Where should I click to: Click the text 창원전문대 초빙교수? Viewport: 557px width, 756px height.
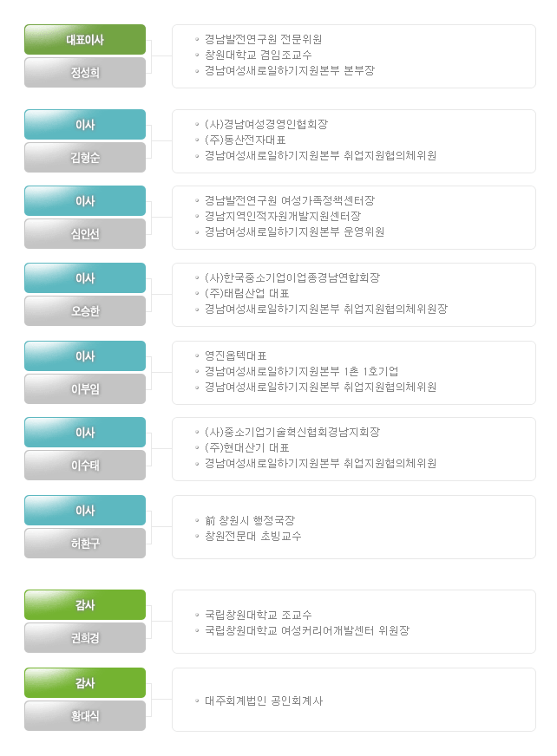pyautogui.click(x=253, y=536)
